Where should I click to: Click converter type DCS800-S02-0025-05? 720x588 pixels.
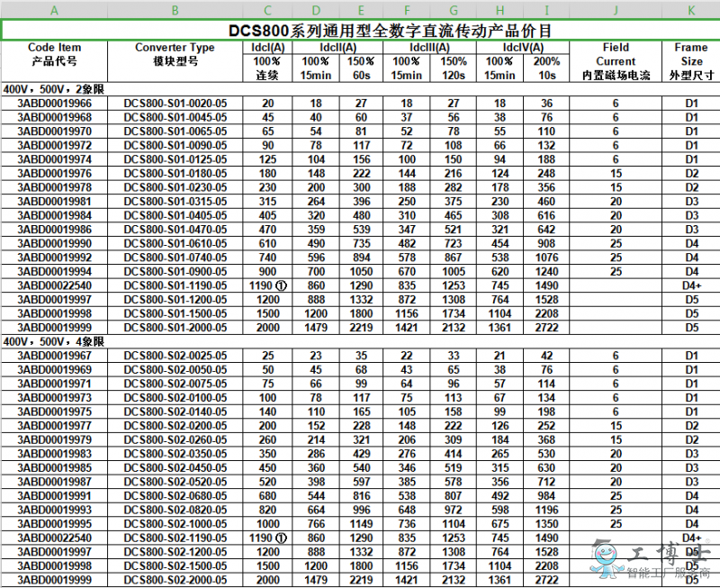point(175,356)
